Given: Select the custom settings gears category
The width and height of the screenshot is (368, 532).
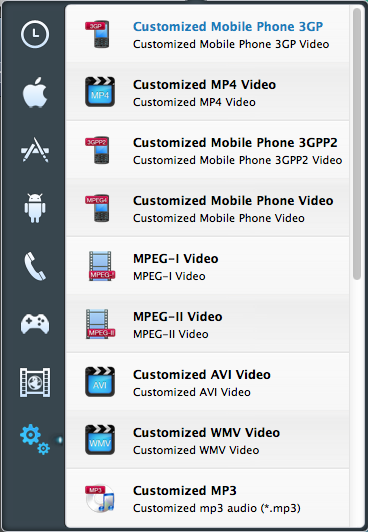Looking at the screenshot, I should click(35, 439).
